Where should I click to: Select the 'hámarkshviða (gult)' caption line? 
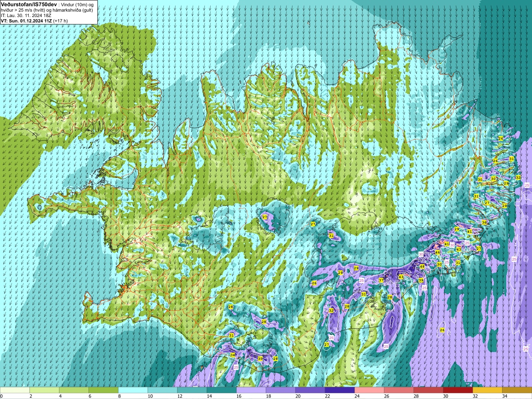tap(72, 10)
